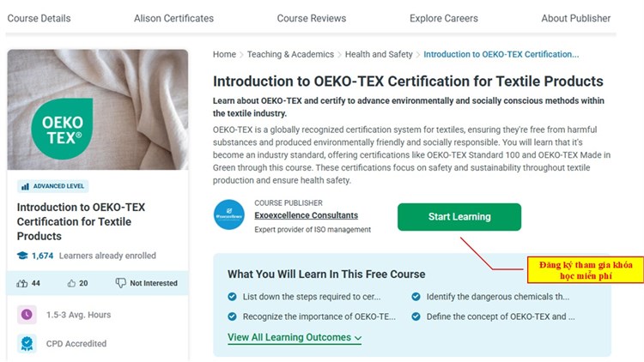
Task: Open the Course Reviews tab
Action: click(x=311, y=18)
